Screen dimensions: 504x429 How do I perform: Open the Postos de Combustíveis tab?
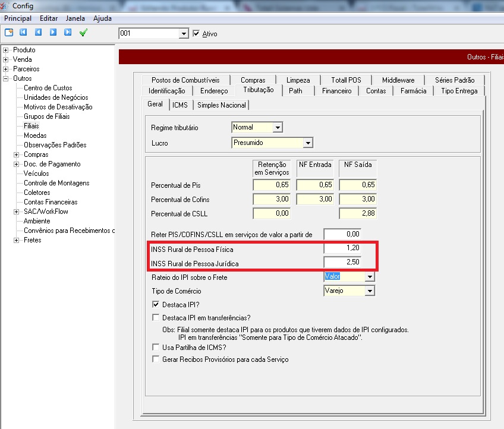coord(185,80)
